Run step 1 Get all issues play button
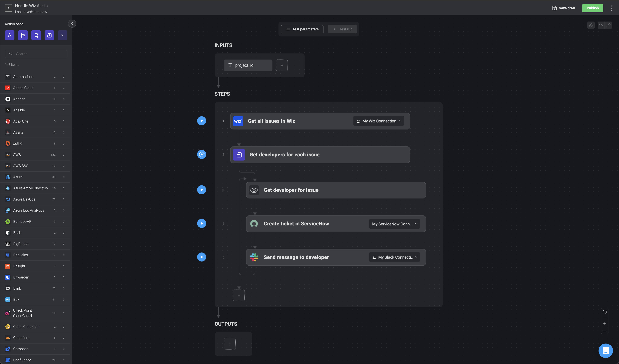 [x=201, y=121]
